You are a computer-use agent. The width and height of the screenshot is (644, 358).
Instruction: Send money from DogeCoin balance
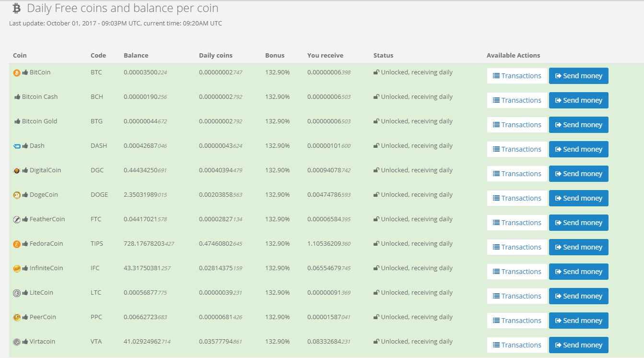tap(579, 198)
